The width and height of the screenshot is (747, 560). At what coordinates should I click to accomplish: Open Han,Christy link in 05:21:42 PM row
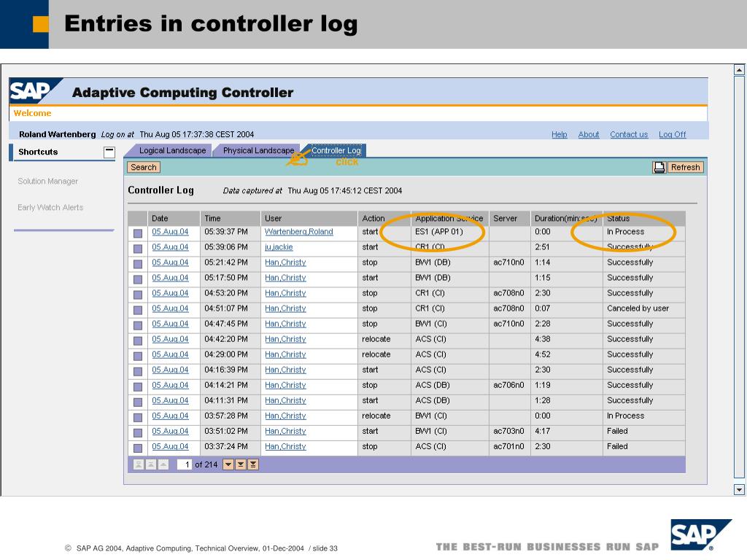285,262
